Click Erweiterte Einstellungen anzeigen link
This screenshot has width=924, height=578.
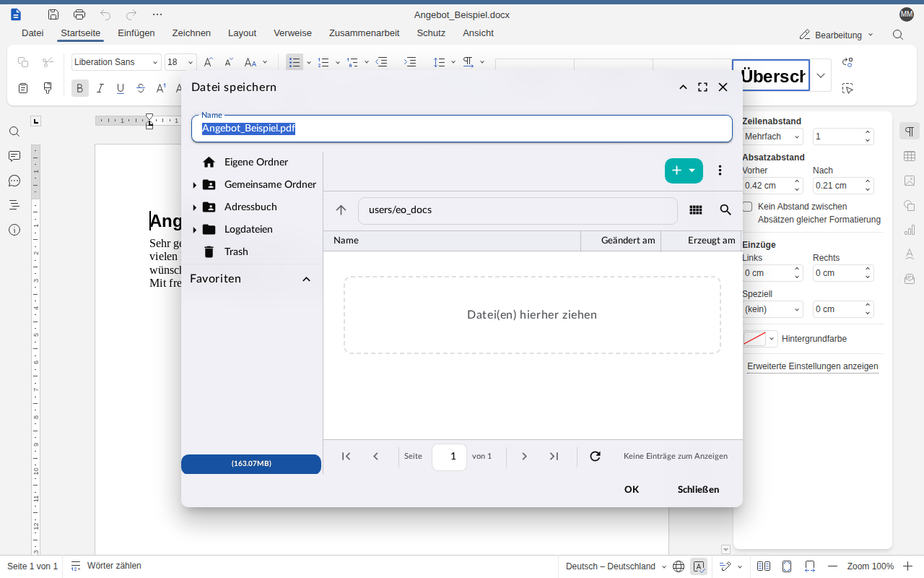point(813,366)
